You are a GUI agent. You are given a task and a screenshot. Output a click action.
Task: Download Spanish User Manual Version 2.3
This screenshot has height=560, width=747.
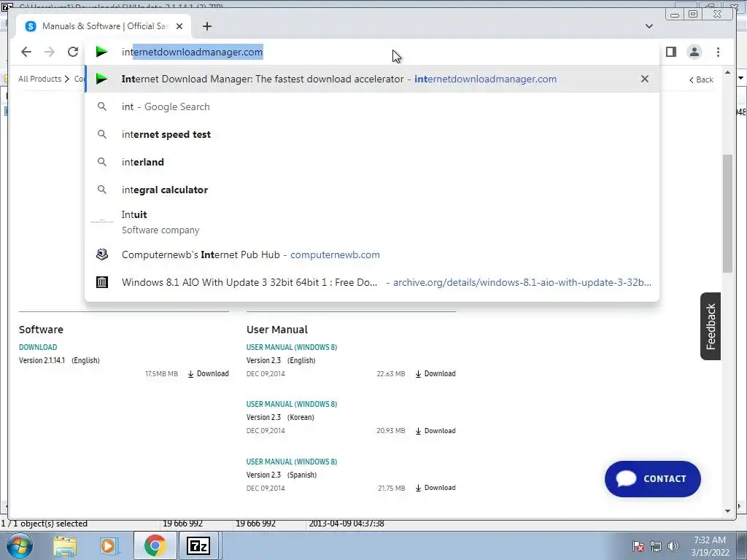click(436, 488)
